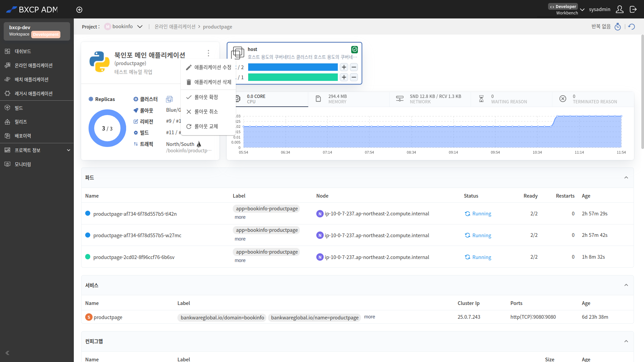
Task: Click more under 6b6sv pod label
Action: click(x=240, y=260)
